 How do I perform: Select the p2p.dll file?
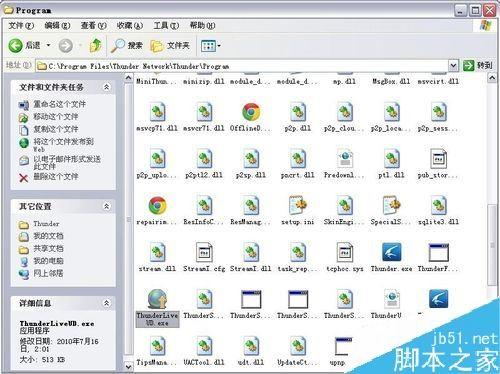pyautogui.click(x=298, y=117)
